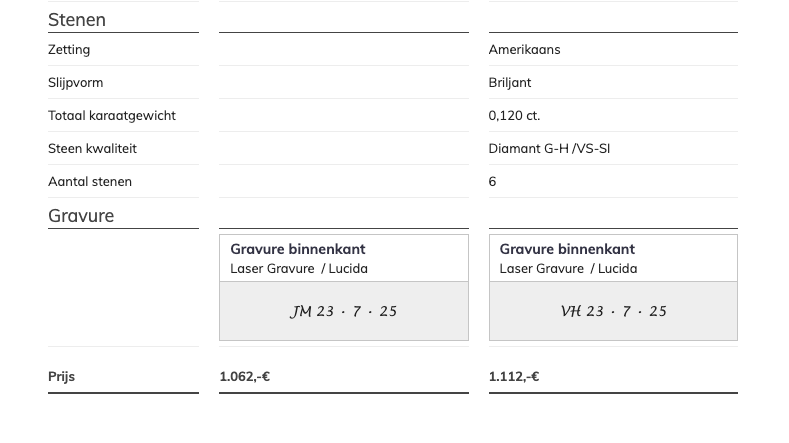This screenshot has height=443, width=789.
Task: Click the Diamant G-H /VS-SI quality value
Action: click(549, 149)
